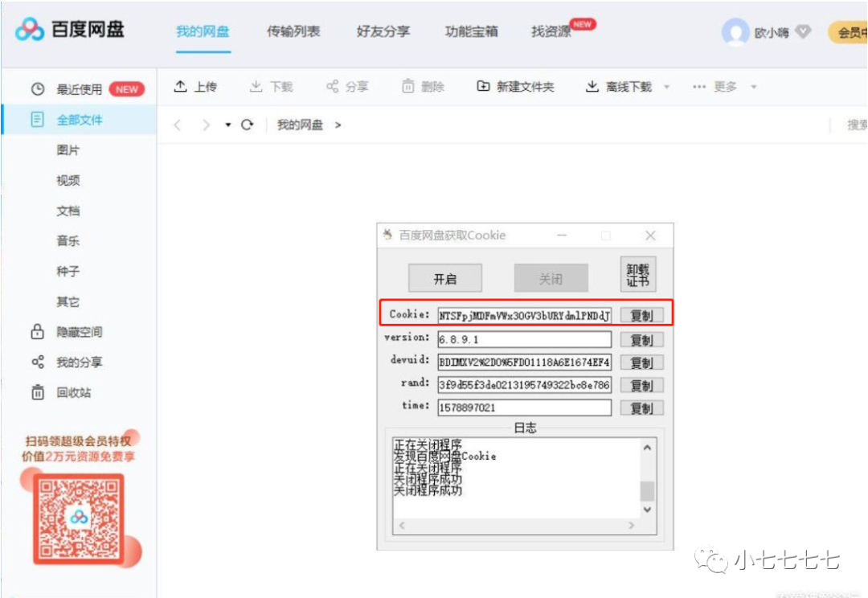Click the Cookie value field

tap(524, 316)
